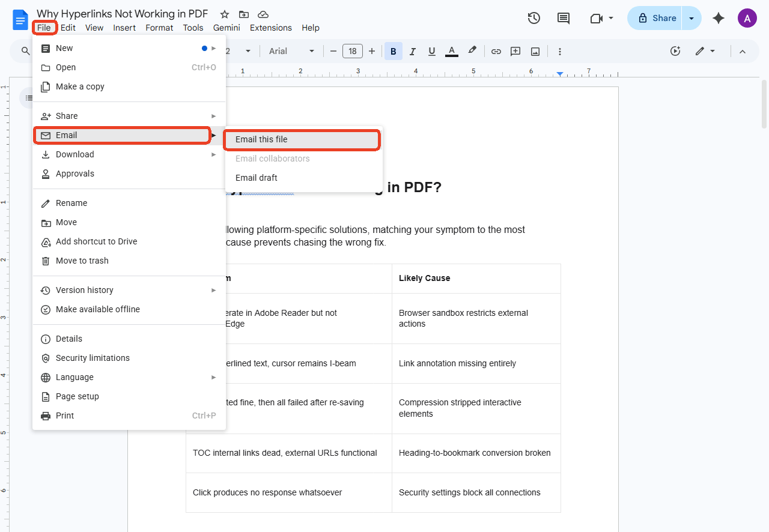Select Print from File menu
This screenshot has width=769, height=532.
tap(129, 416)
